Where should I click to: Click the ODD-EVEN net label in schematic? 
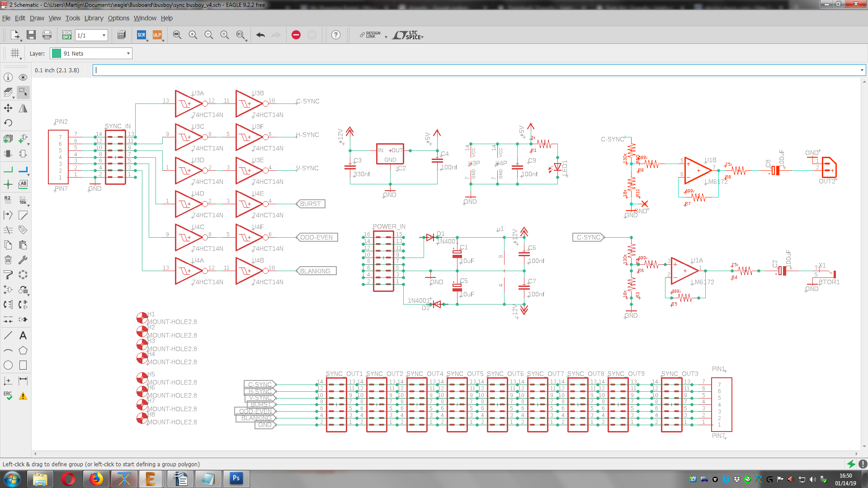click(x=317, y=237)
